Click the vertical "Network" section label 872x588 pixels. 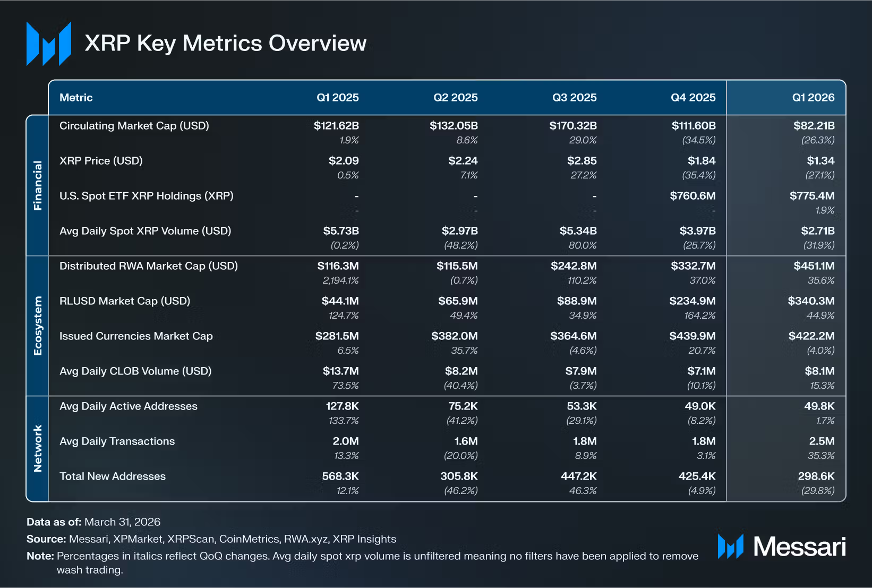point(38,448)
